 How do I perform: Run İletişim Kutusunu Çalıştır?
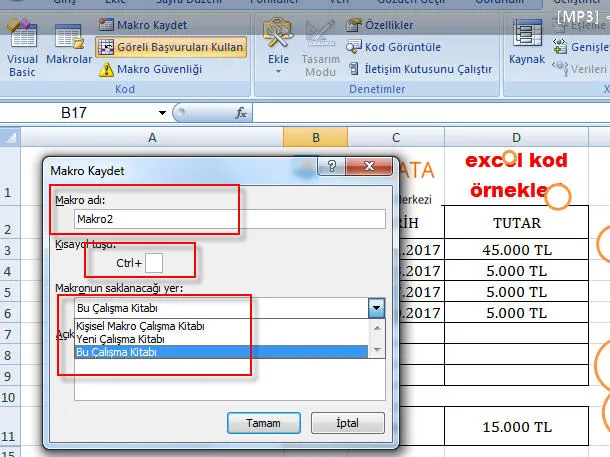coord(420,69)
